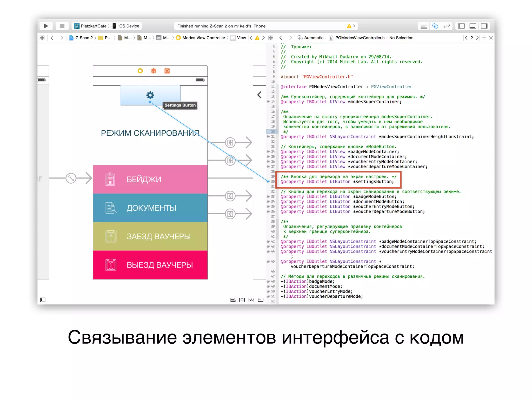Go back in assistant editor
The image size is (532, 399).
coord(281,38)
